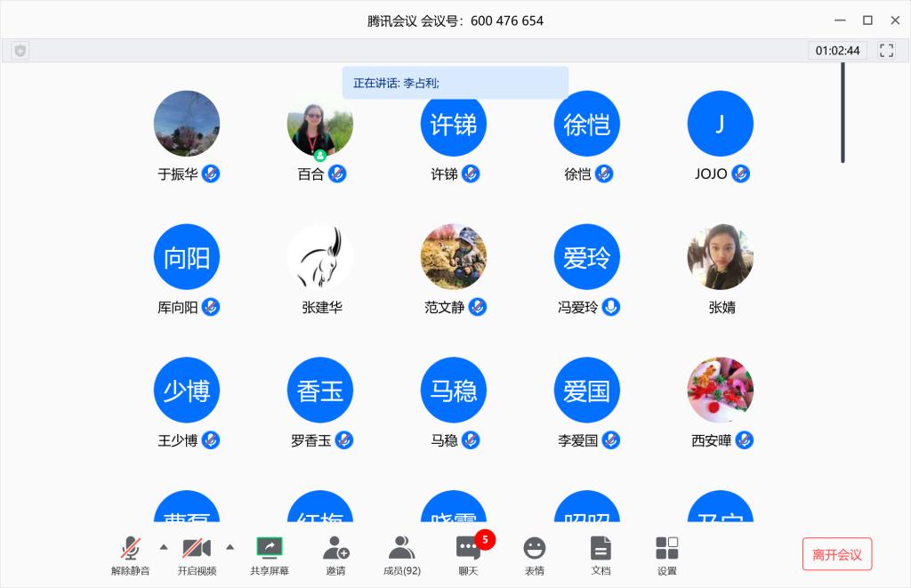The height and width of the screenshot is (588, 911).
Task: Open the Members (成员) list icon
Action: pos(401,548)
